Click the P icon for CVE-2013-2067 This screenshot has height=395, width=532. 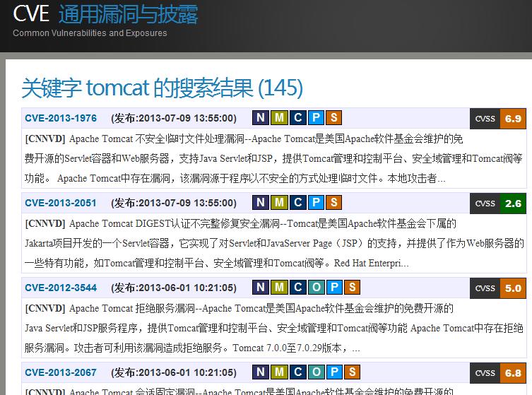coord(334,372)
